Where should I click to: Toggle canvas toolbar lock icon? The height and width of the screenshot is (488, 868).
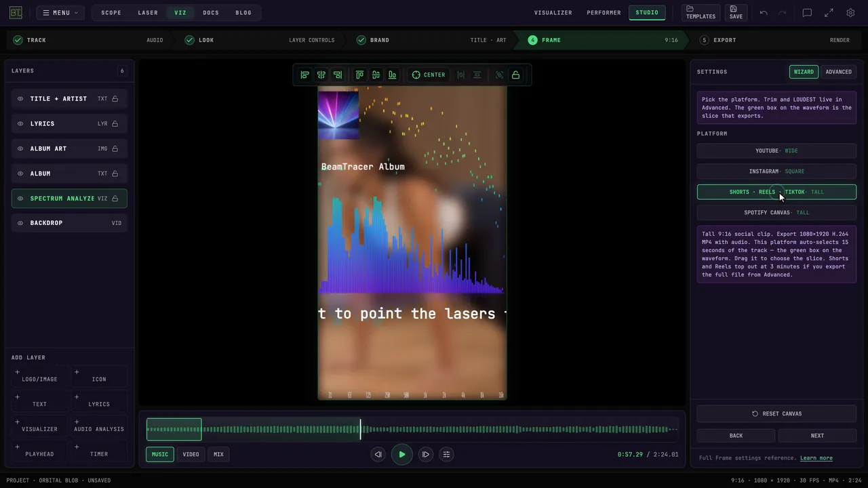(515, 75)
